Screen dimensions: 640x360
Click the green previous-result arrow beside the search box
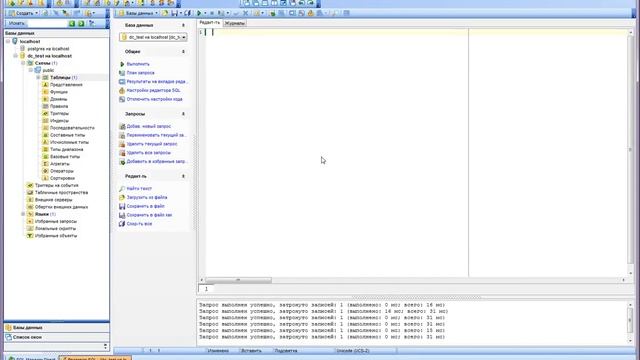[x=72, y=23]
